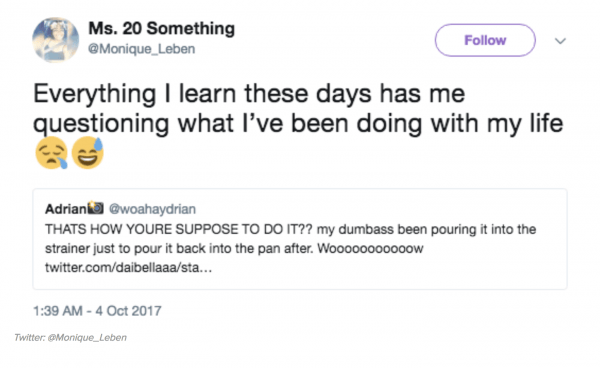The height and width of the screenshot is (368, 600).
Task: Open Adrian's display name in quoted tweet
Action: click(x=66, y=209)
